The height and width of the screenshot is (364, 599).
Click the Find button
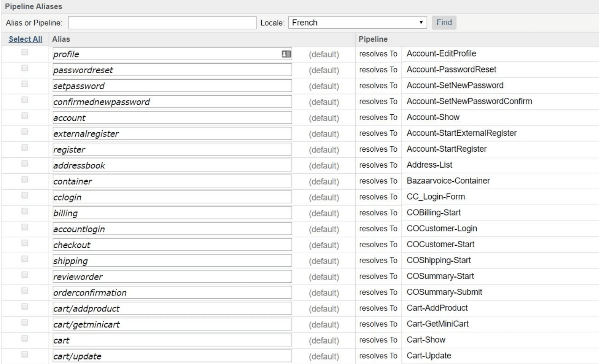[x=444, y=23]
